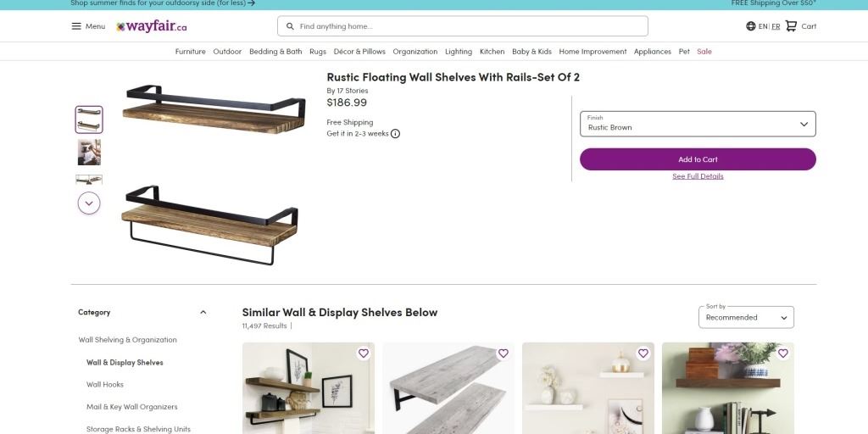Click the Wayfair.ca logo
The width and height of the screenshot is (868, 434).
click(152, 26)
